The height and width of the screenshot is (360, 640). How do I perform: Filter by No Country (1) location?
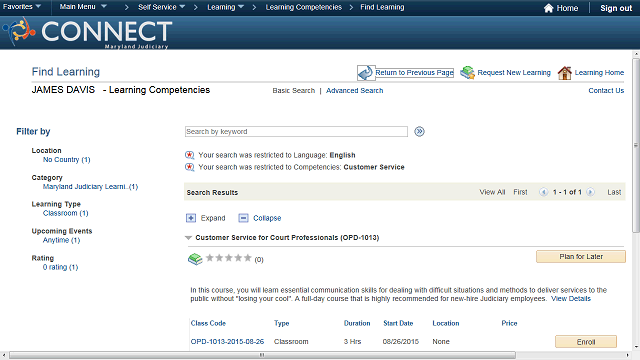click(67, 160)
